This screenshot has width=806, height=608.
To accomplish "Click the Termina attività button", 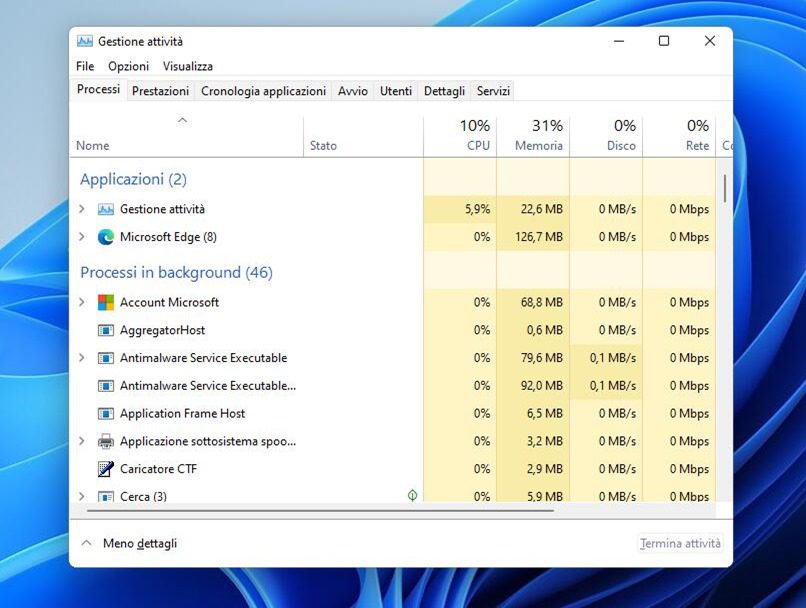I will coord(680,543).
